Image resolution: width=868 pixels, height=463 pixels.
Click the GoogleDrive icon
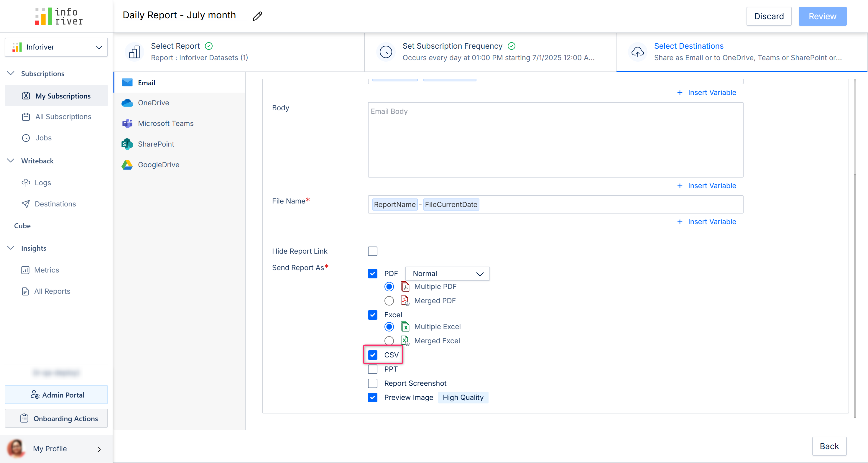pyautogui.click(x=127, y=165)
